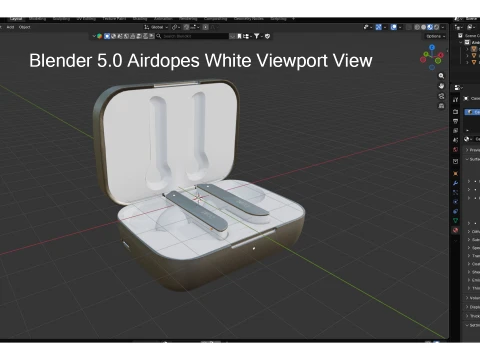The image size is (480, 360).
Task: Open the Material properties tab
Action: coord(455,230)
